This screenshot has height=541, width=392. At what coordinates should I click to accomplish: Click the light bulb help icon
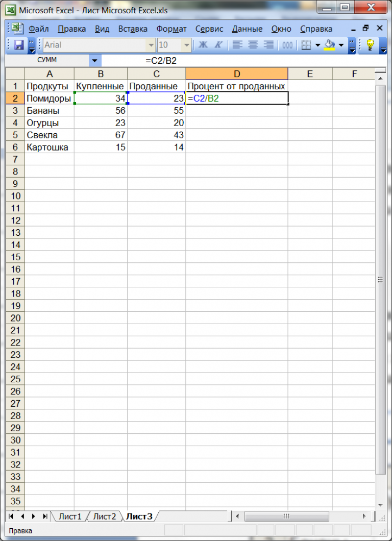pyautogui.click(x=370, y=45)
